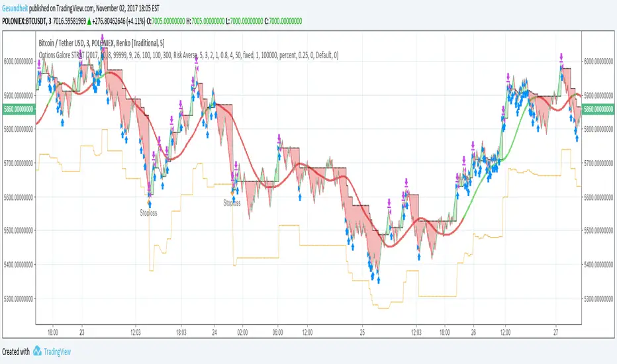
Task: Open the Gesundheit author profile link
Action: tap(15, 8)
